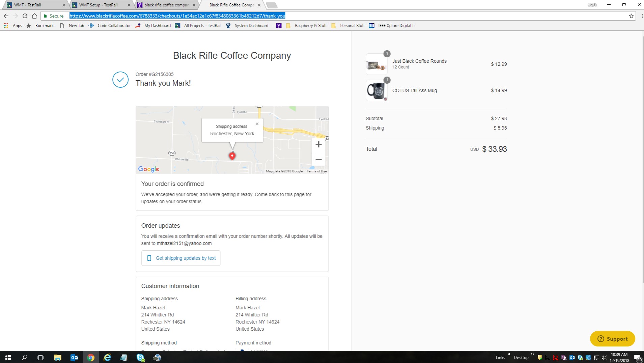Open the Raspberry Pi Stuff bookmark folder

click(x=307, y=26)
